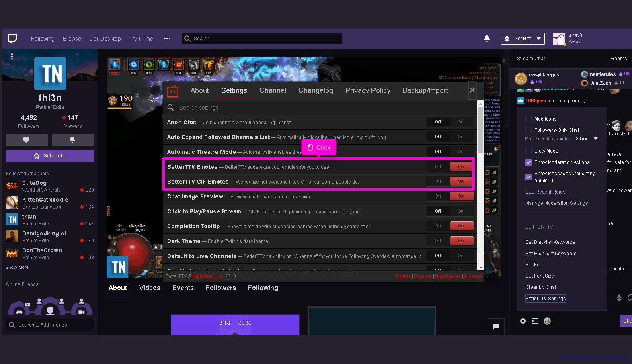Open the emote picker smiley icon
Image resolution: width=632 pixels, height=364 pixels.
tap(547, 321)
